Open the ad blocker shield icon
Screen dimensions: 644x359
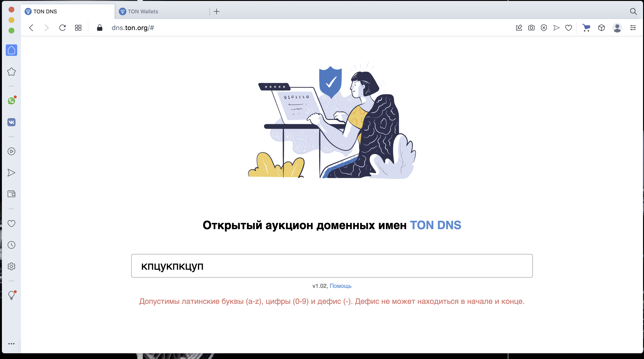(x=544, y=27)
